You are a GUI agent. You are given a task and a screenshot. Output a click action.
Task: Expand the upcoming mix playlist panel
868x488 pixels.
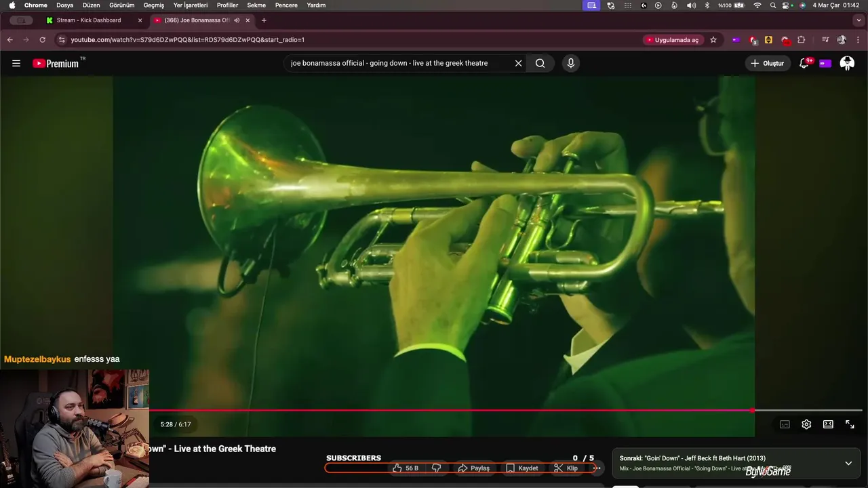[x=848, y=463]
